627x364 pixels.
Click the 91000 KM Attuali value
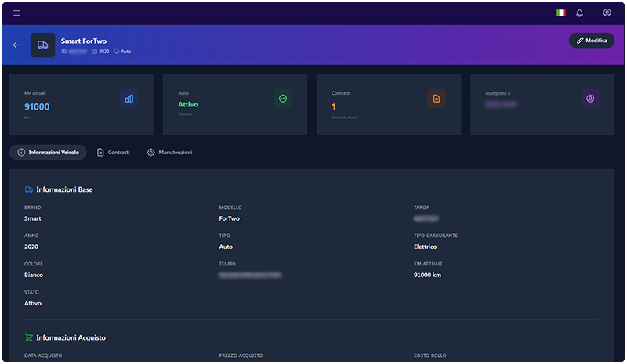(37, 106)
